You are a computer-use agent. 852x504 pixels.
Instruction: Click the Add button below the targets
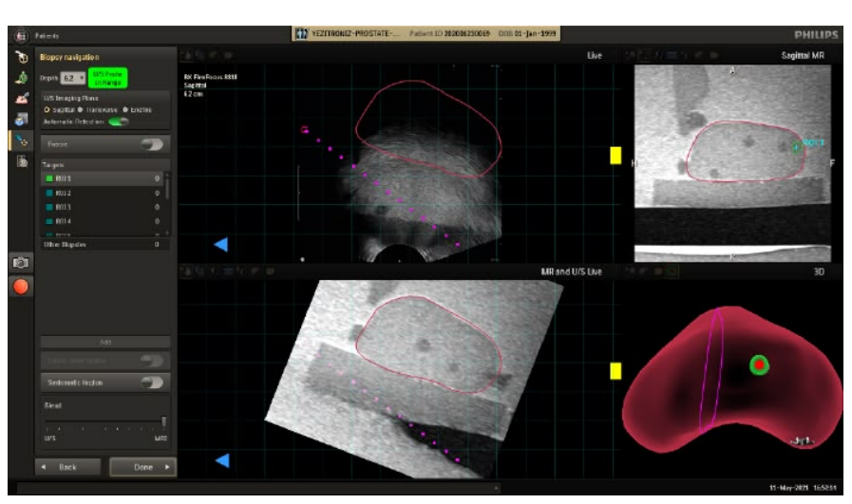[105, 342]
